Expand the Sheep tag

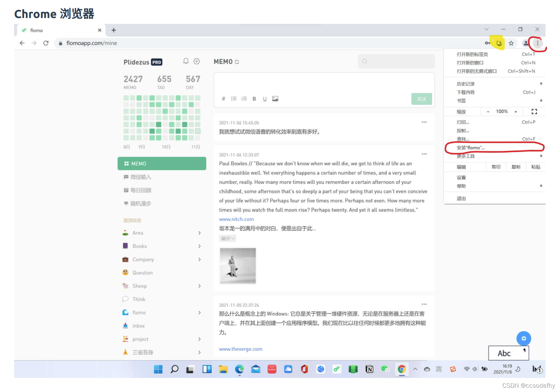[x=199, y=286]
